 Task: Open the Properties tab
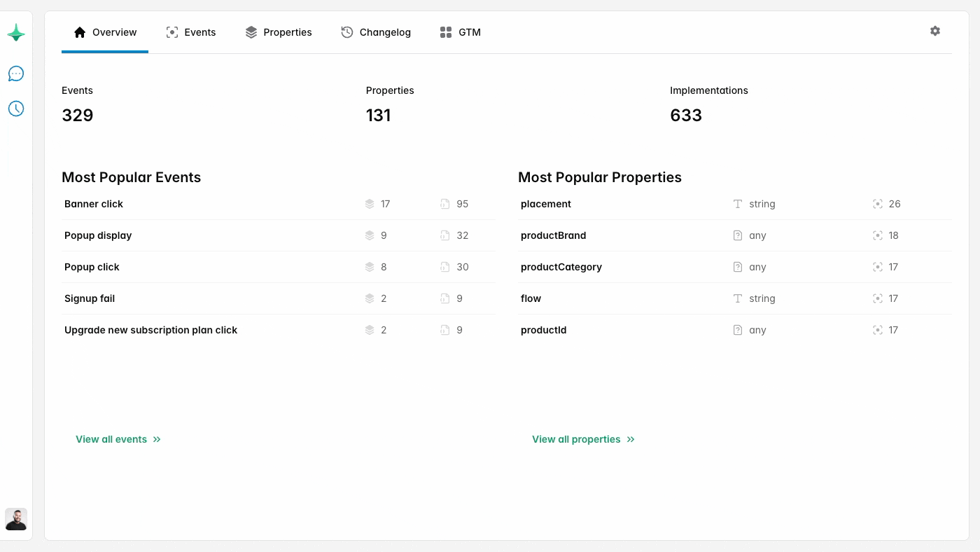[287, 32]
